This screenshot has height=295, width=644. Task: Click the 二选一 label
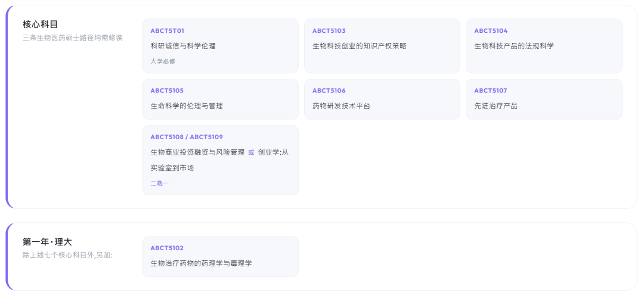(159, 183)
